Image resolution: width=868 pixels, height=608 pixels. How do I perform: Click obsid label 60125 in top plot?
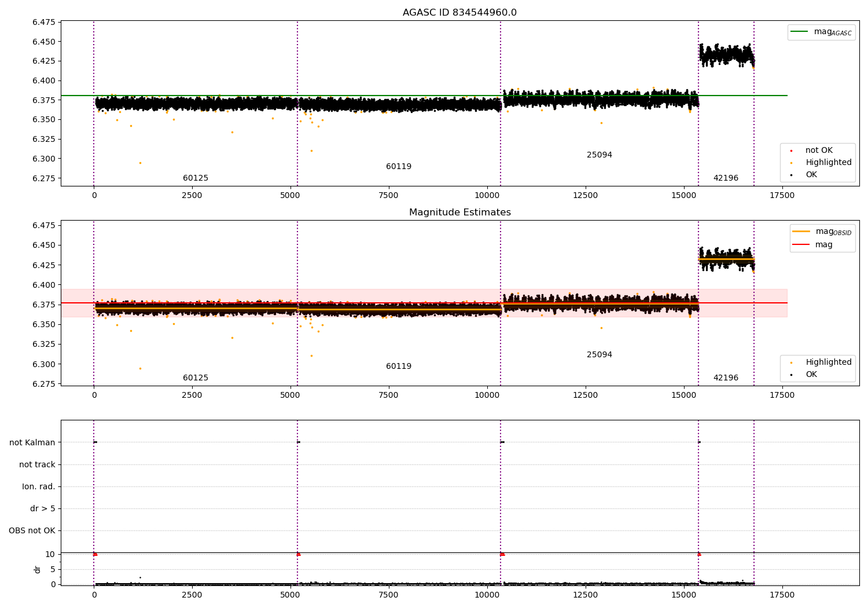[196, 178]
